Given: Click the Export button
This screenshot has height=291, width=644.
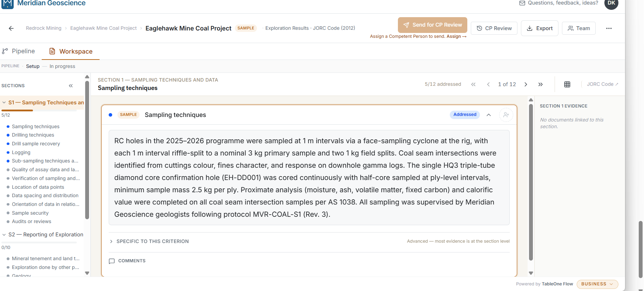Looking at the screenshot, I should [x=540, y=28].
